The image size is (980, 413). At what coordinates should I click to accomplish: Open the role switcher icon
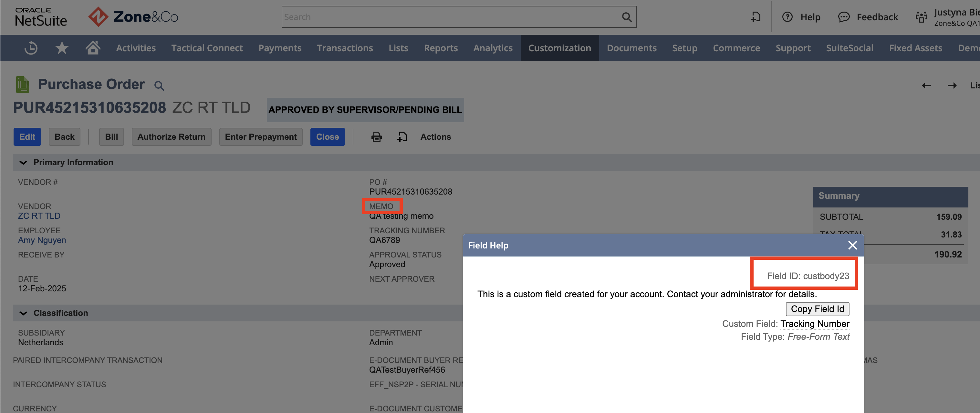(x=922, y=17)
